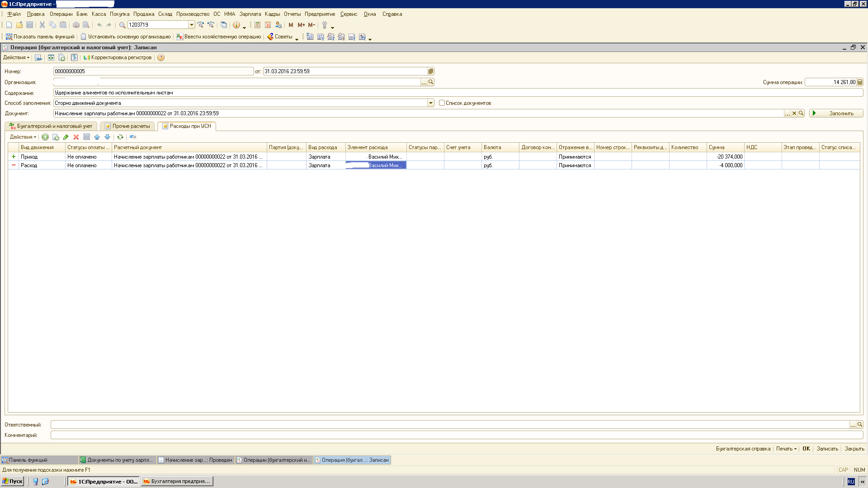Toggle the Список документов checkbox
The width and height of the screenshot is (868, 488).
pyautogui.click(x=442, y=103)
